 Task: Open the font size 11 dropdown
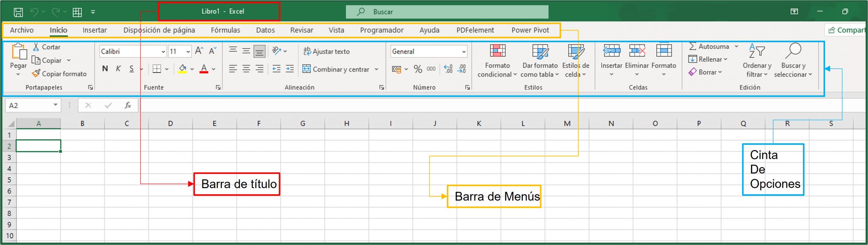coord(188,52)
